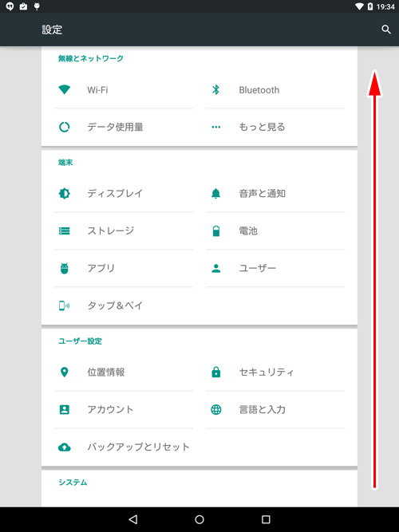This screenshot has height=532, width=399.
Task: Tap the ユーザー person icon
Action: (x=216, y=268)
